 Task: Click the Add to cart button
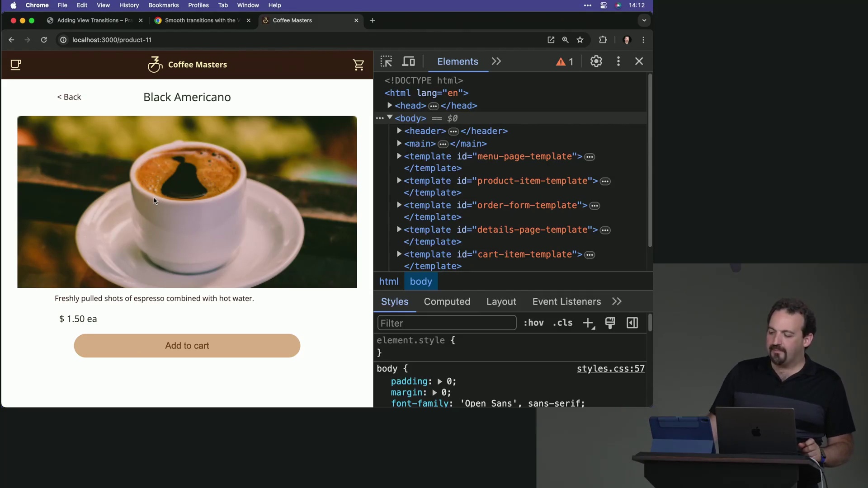tap(187, 346)
